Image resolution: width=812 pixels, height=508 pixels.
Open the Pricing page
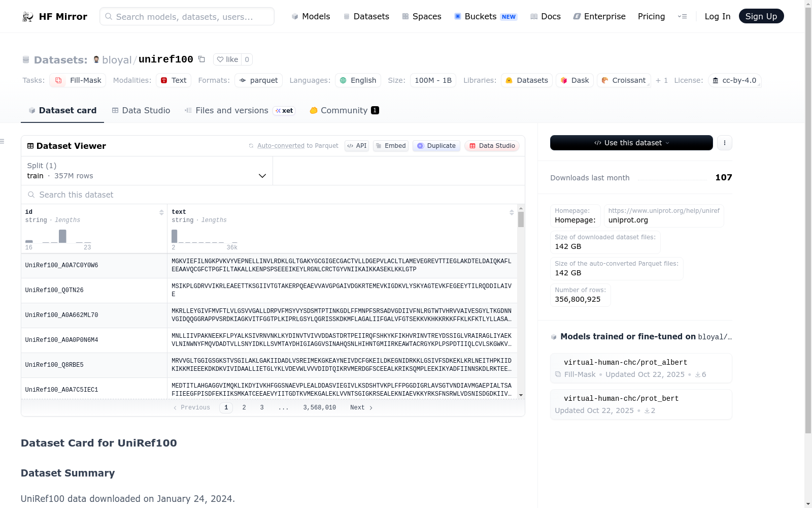pyautogui.click(x=651, y=16)
